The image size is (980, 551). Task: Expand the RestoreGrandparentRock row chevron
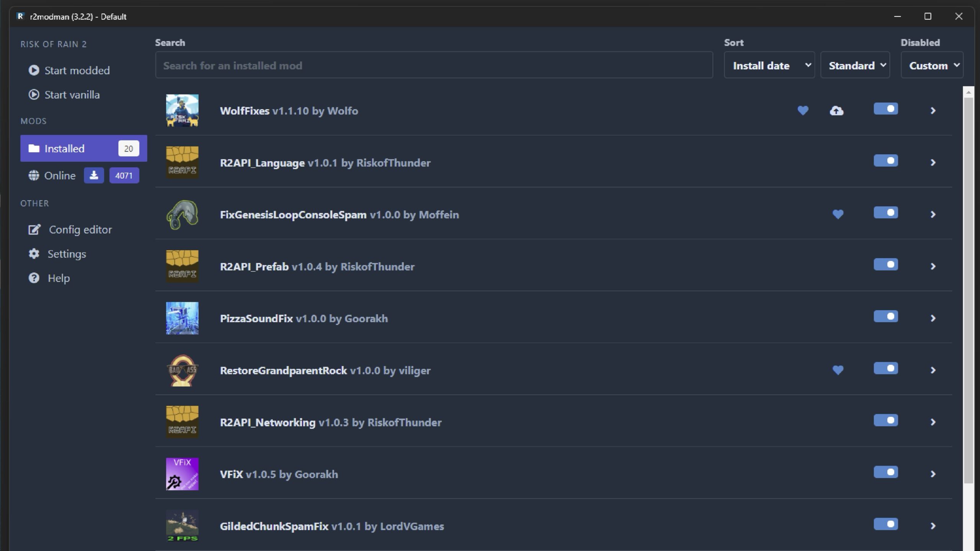click(933, 370)
